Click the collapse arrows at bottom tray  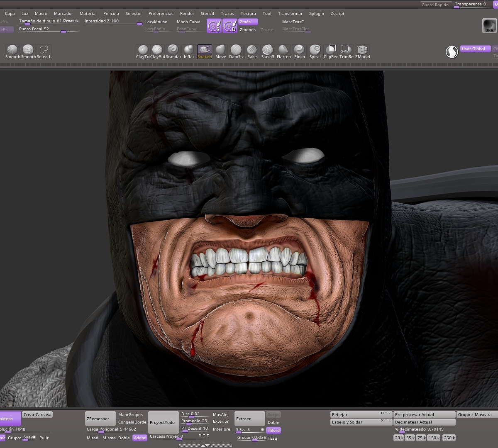click(205, 446)
